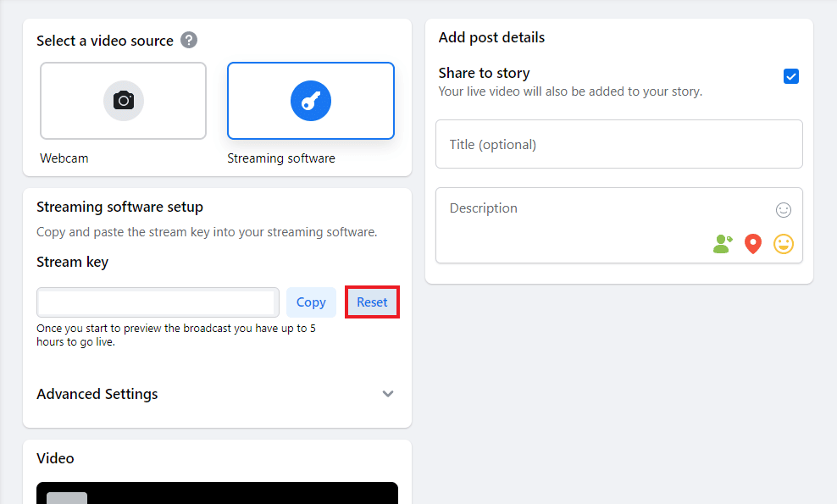Screen dimensions: 837x504
Task: Choose the Streaming software key icon
Action: coord(311,101)
